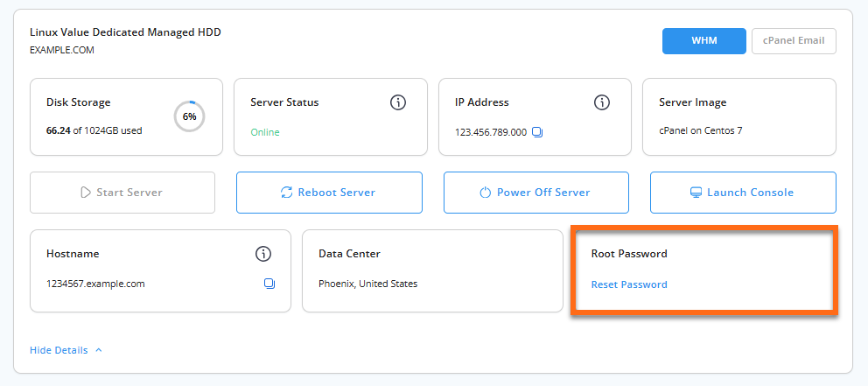Open cPanel Email
This screenshot has height=386, width=868.
click(794, 41)
